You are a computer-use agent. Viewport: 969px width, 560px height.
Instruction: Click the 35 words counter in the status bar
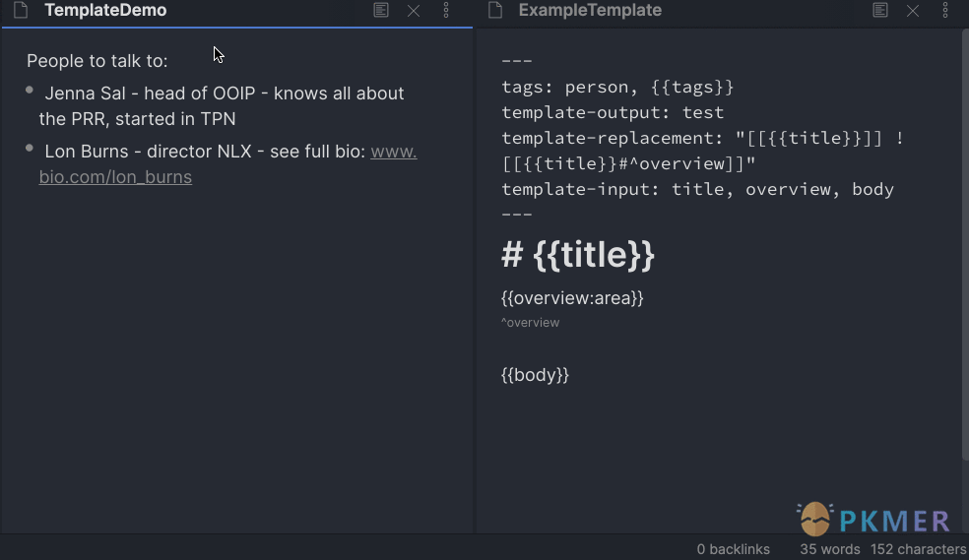(829, 549)
